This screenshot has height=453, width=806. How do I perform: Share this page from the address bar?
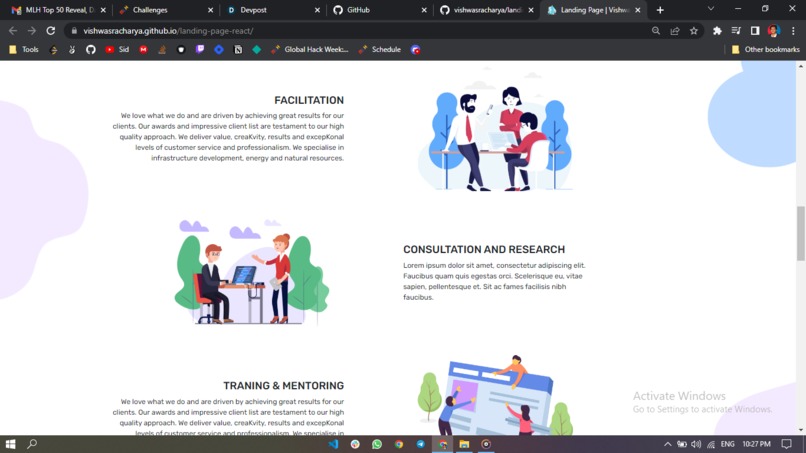[675, 31]
